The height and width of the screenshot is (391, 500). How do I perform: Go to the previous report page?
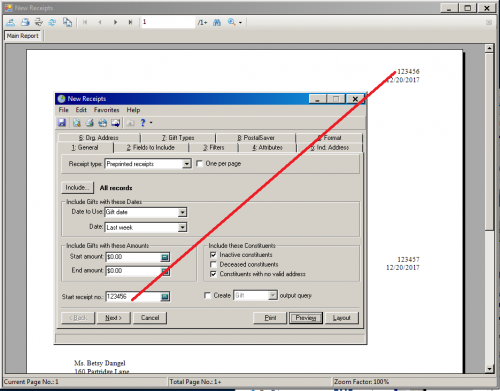(100, 22)
